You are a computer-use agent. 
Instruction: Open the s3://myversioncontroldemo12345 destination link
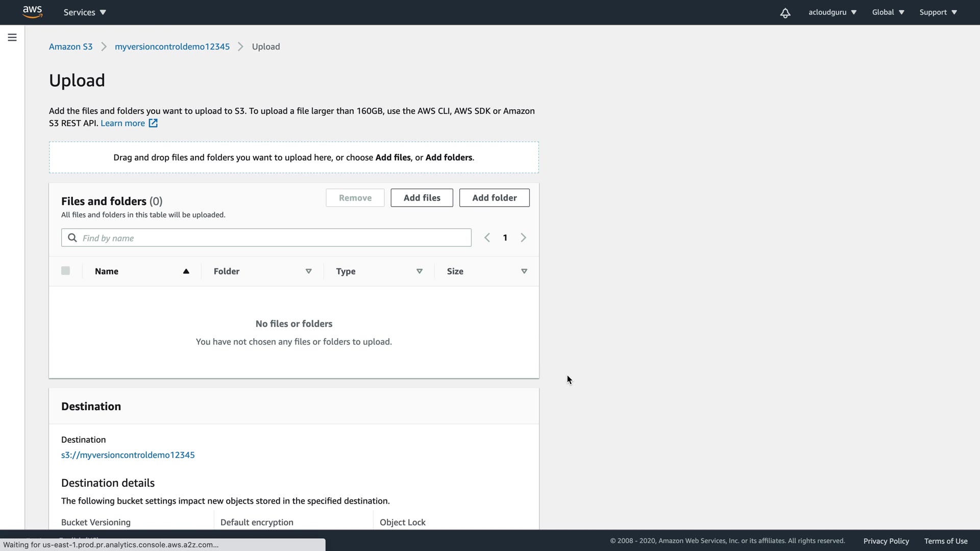[x=128, y=455]
